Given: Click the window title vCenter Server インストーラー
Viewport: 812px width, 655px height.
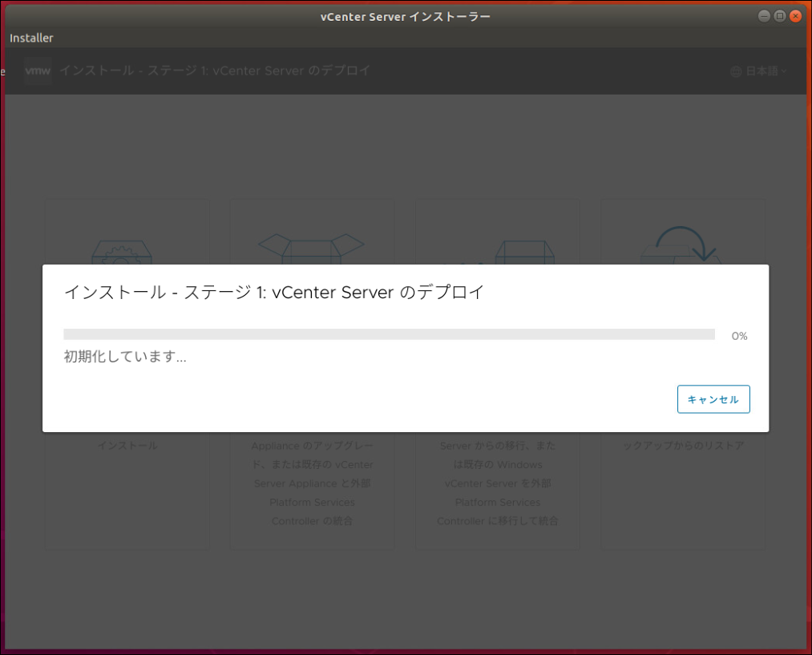Looking at the screenshot, I should (x=406, y=17).
